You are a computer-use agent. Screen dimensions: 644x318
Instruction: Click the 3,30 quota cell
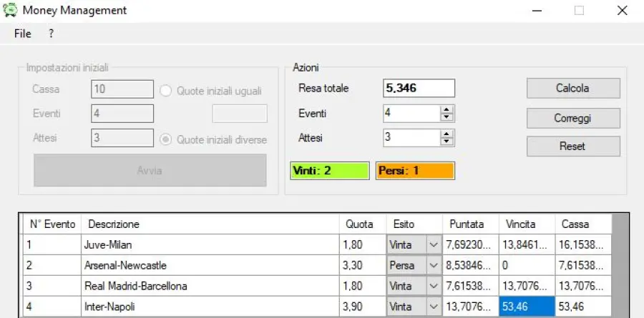tap(363, 266)
